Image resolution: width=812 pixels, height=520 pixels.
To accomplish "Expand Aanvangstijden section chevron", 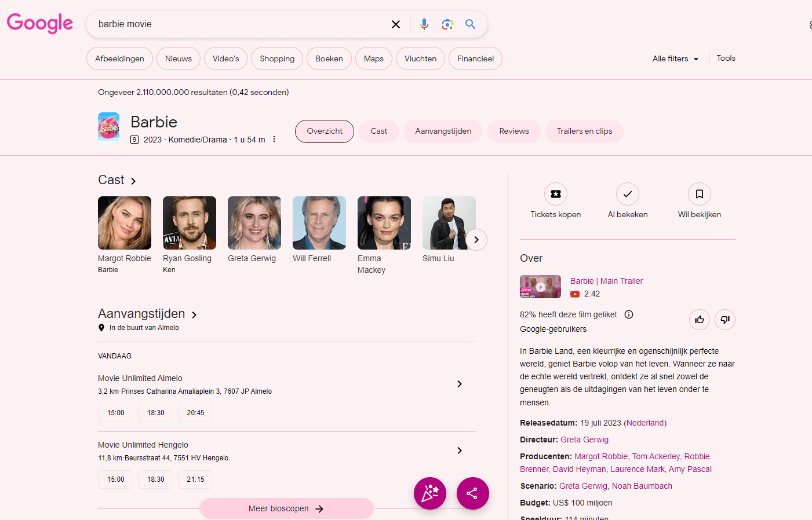I will pos(194,315).
